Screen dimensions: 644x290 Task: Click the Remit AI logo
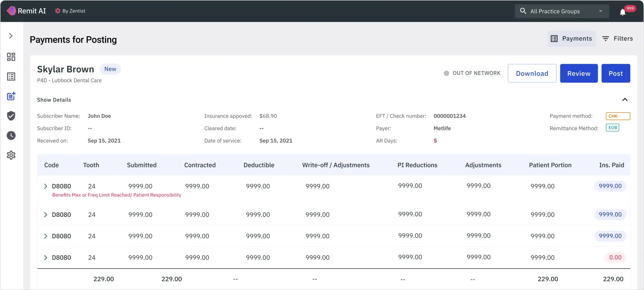[26, 11]
